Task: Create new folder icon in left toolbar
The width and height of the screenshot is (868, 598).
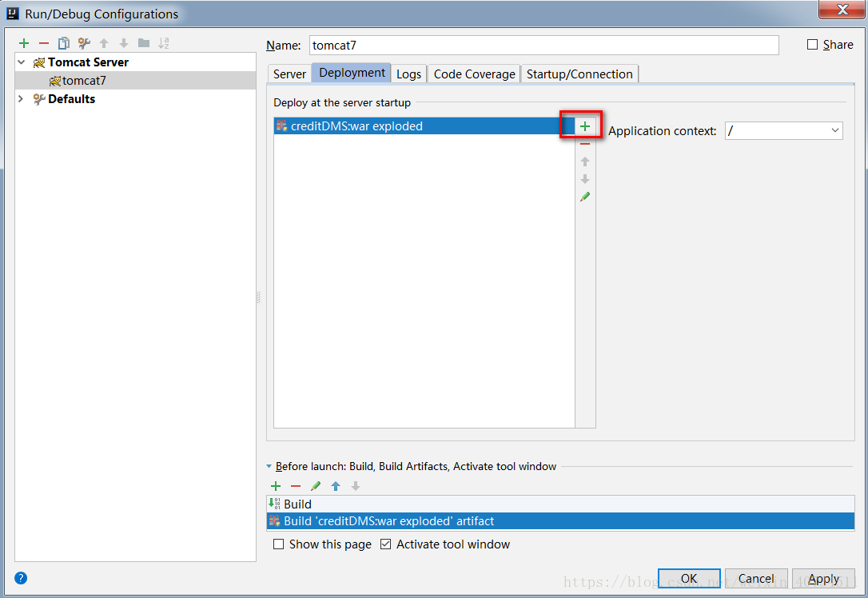Action: point(144,43)
